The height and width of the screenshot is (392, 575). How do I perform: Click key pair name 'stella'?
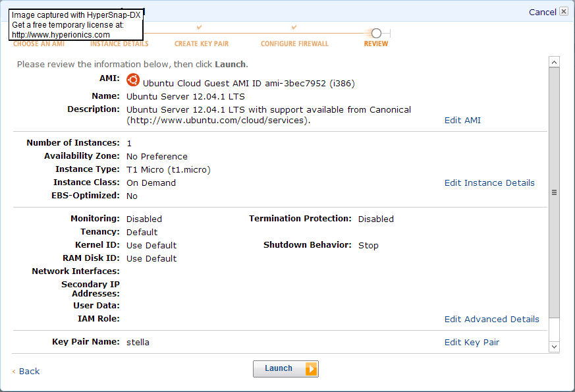138,342
